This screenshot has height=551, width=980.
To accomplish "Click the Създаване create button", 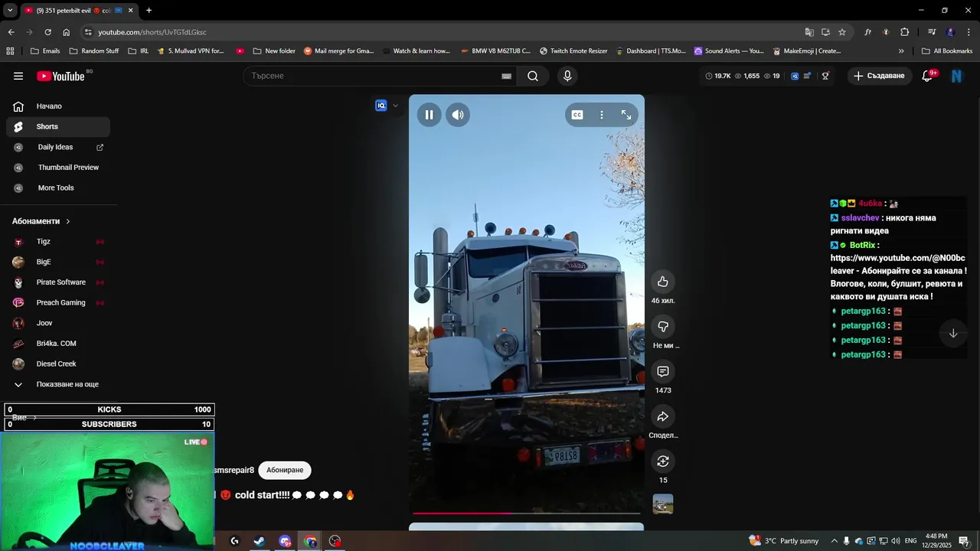I will pos(879,76).
